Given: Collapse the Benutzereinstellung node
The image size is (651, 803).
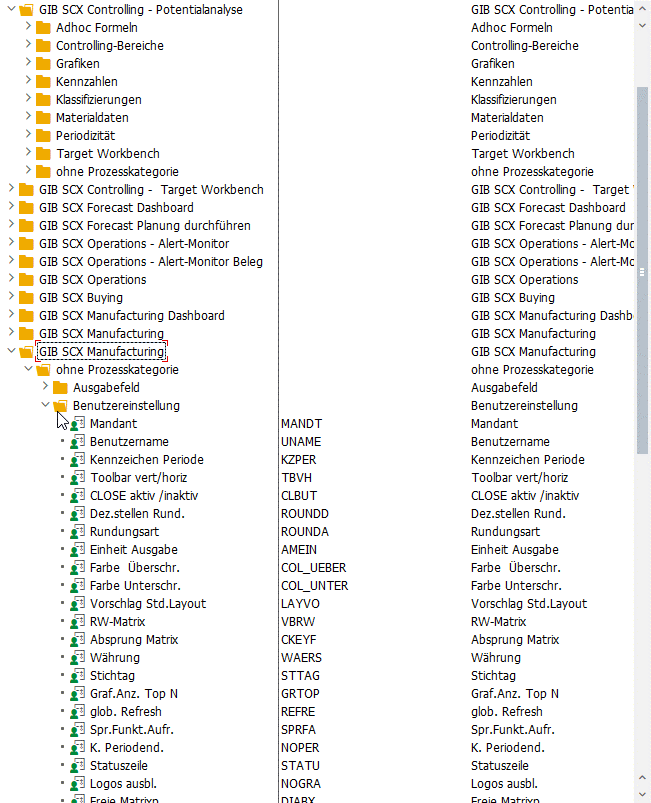Looking at the screenshot, I should tap(45, 406).
